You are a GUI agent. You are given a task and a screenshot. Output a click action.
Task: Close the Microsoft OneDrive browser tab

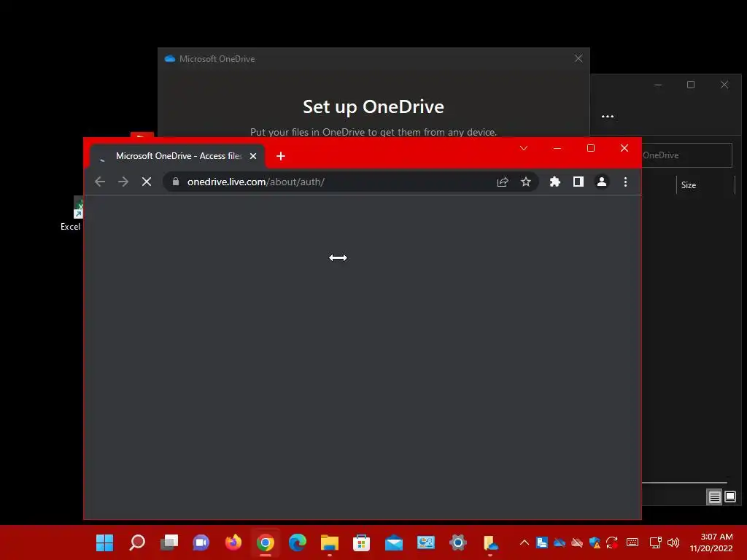point(253,156)
